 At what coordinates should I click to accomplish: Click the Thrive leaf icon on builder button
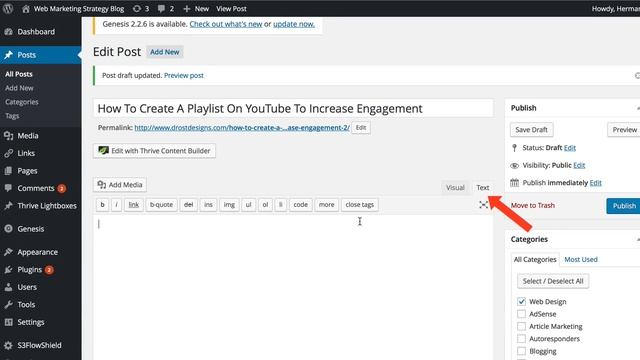pyautogui.click(x=103, y=151)
